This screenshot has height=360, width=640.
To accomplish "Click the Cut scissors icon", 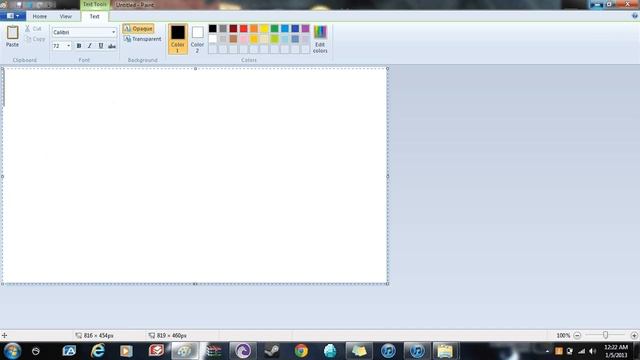I will (27, 29).
